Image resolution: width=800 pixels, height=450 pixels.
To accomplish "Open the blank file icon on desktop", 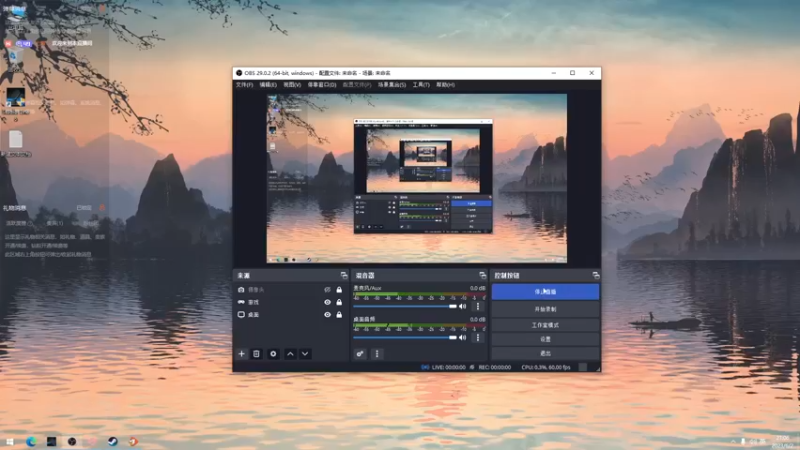I will [15, 140].
